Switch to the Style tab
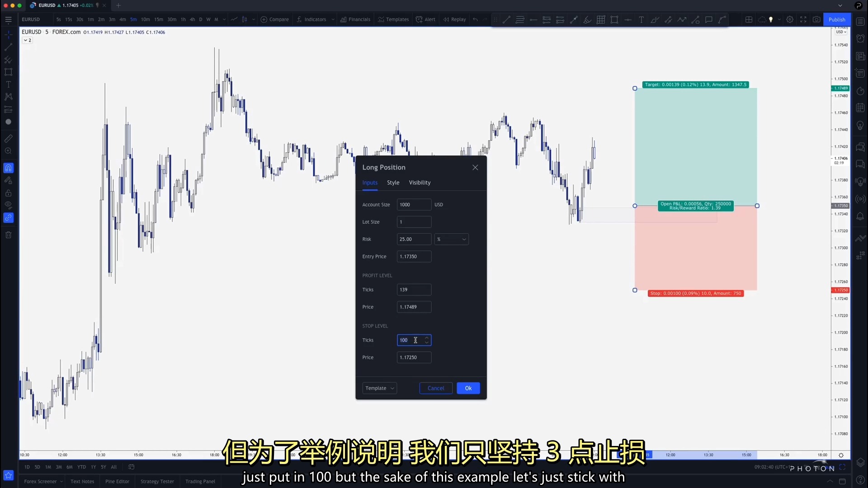Viewport: 868px width, 488px height. click(x=393, y=183)
